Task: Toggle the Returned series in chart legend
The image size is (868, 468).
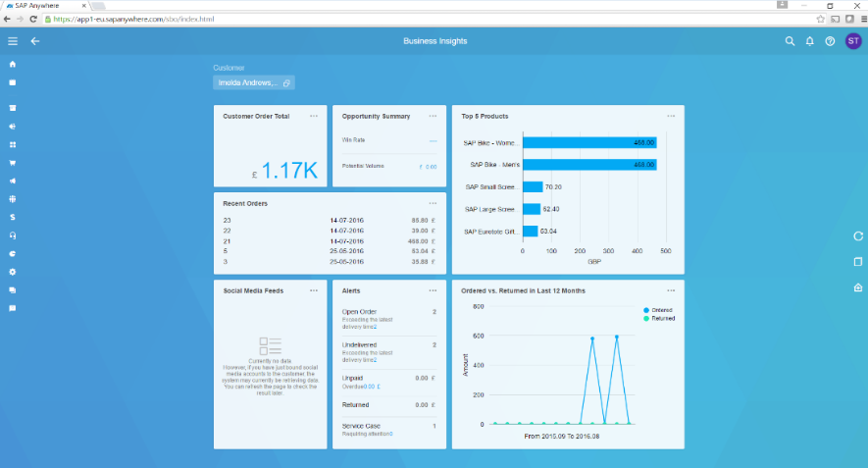Action: point(657,319)
